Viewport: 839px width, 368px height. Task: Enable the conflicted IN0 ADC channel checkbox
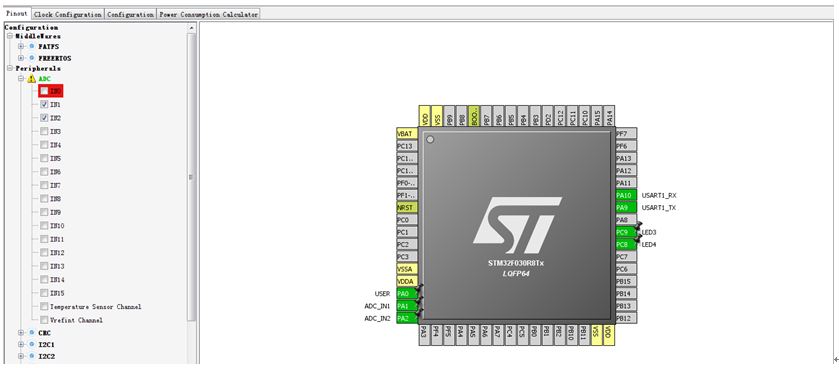(x=44, y=91)
